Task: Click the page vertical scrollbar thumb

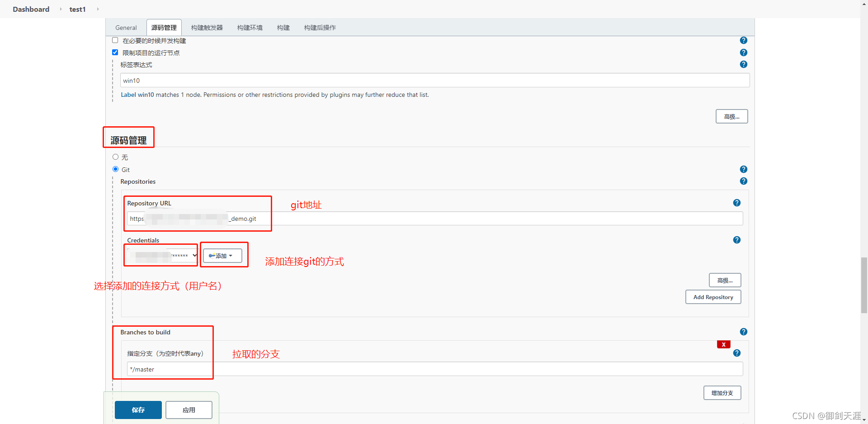Action: [x=864, y=285]
